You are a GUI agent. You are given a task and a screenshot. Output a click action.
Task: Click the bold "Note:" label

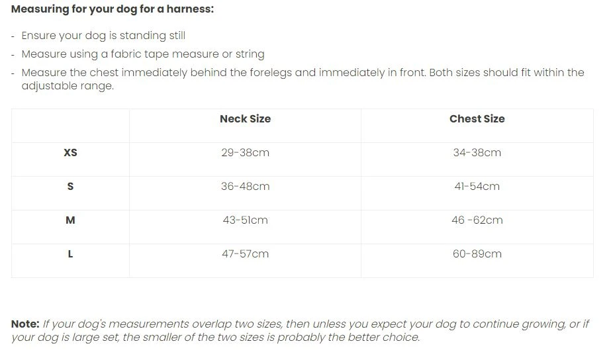25,324
